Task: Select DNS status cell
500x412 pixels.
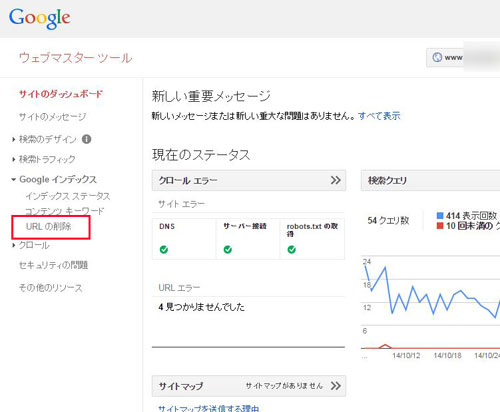Action: tap(184, 239)
